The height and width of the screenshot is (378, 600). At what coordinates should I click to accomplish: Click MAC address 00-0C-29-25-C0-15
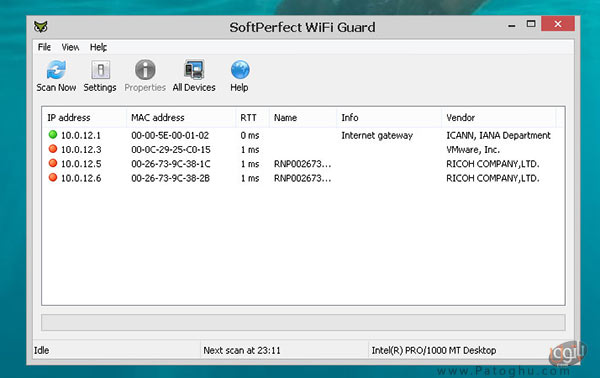(171, 149)
